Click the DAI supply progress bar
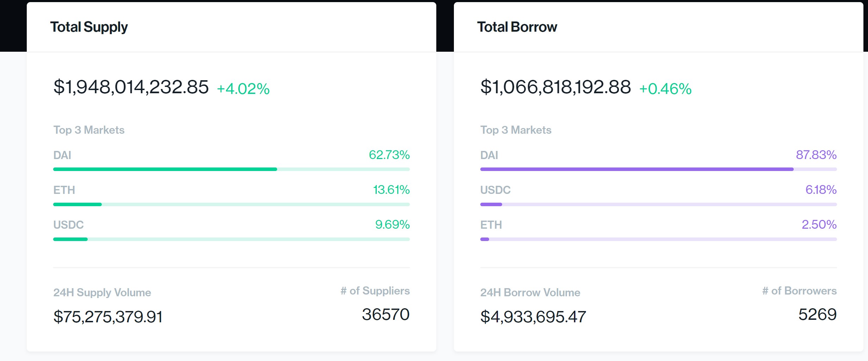This screenshot has height=361, width=868. point(231,169)
